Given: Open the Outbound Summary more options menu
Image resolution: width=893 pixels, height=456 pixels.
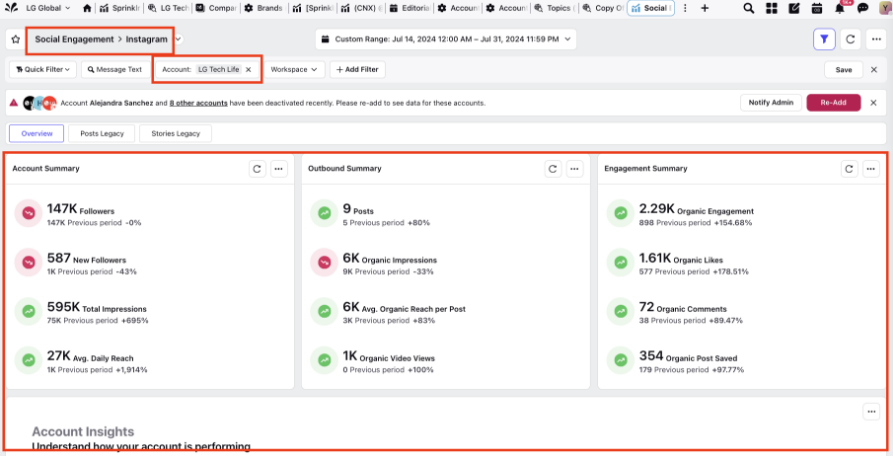Looking at the screenshot, I should pos(575,169).
